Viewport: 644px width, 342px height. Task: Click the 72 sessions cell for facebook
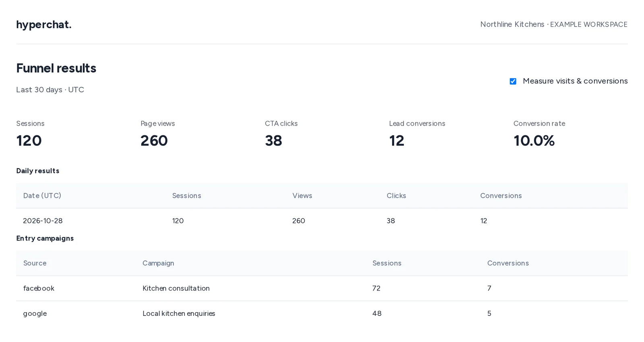(376, 288)
